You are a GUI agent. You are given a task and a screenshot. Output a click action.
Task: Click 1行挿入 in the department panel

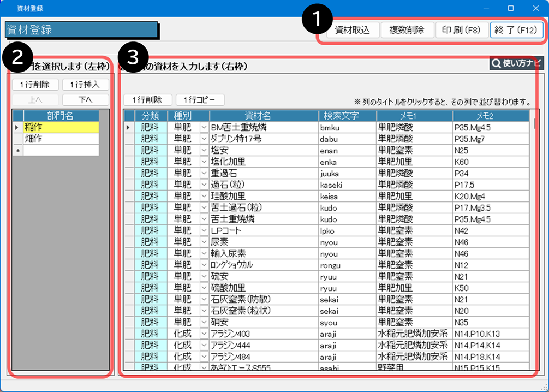[85, 85]
